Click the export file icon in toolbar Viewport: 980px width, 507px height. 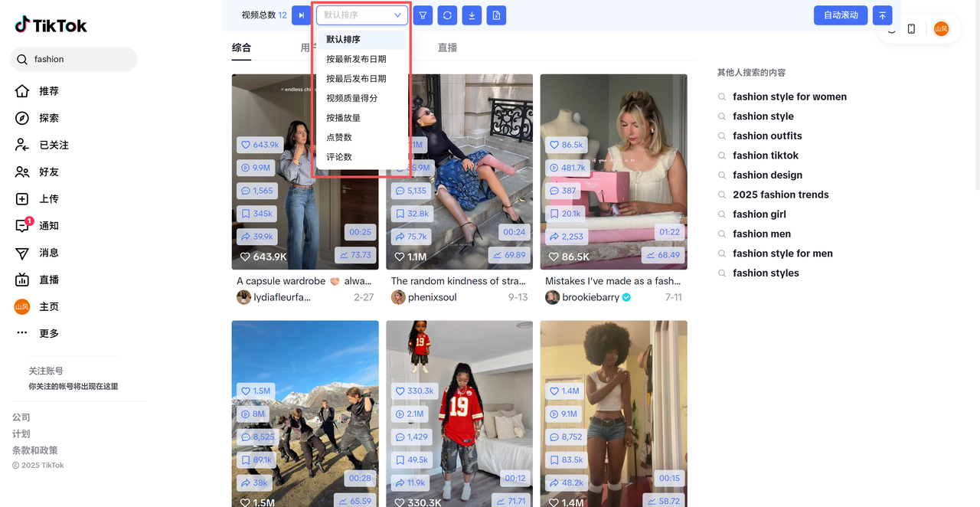click(496, 15)
